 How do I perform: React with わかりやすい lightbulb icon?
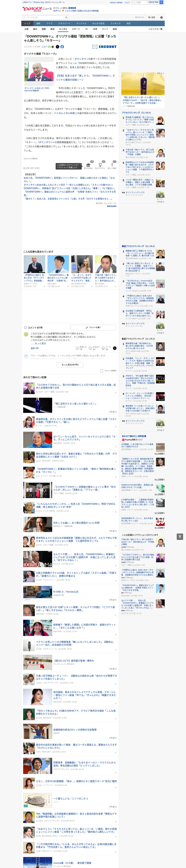(100, 165)
